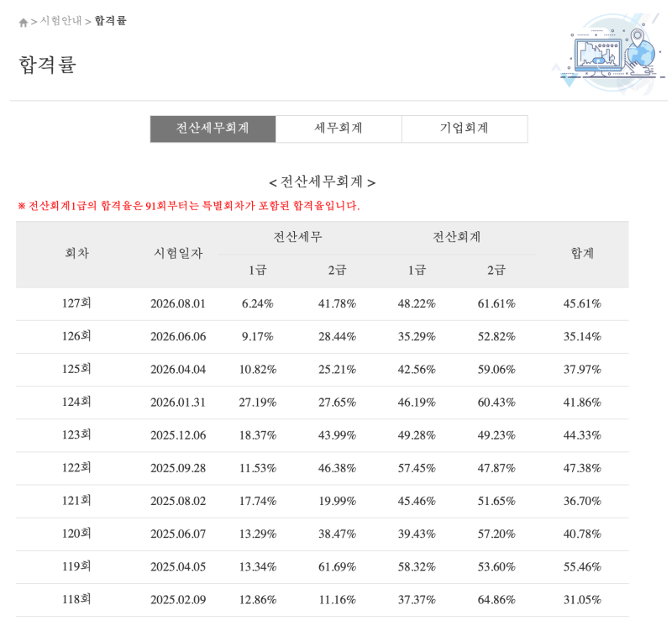Click the 19.99% cell in 121회
Viewport: 672px width, 621px height.
[338, 502]
